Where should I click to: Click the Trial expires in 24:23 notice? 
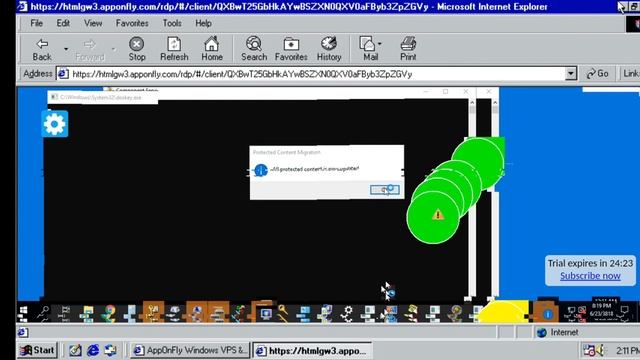(590, 263)
